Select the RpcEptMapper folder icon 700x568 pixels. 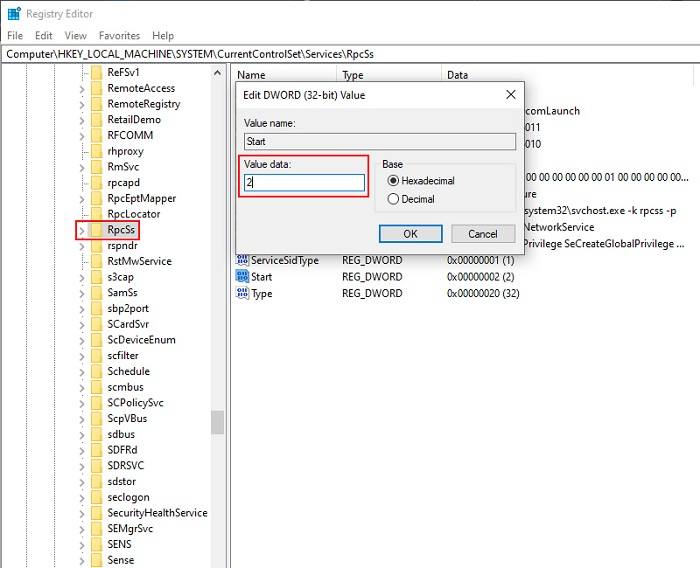[96, 198]
